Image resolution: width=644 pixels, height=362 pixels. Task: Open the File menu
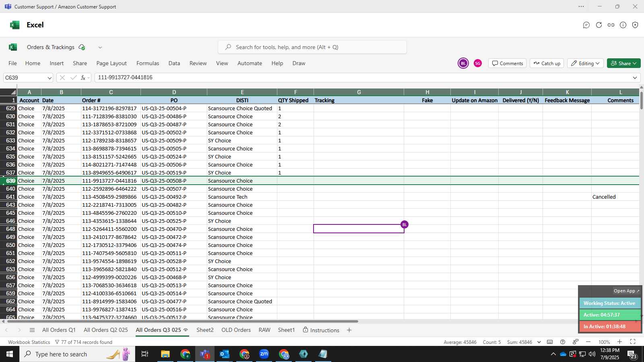point(13,63)
